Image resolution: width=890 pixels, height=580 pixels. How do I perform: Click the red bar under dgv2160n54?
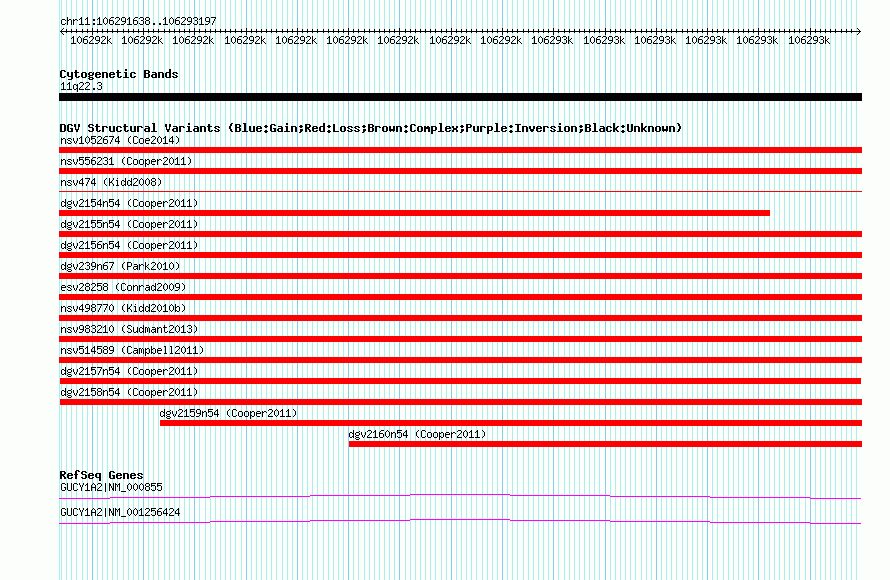(x=605, y=444)
